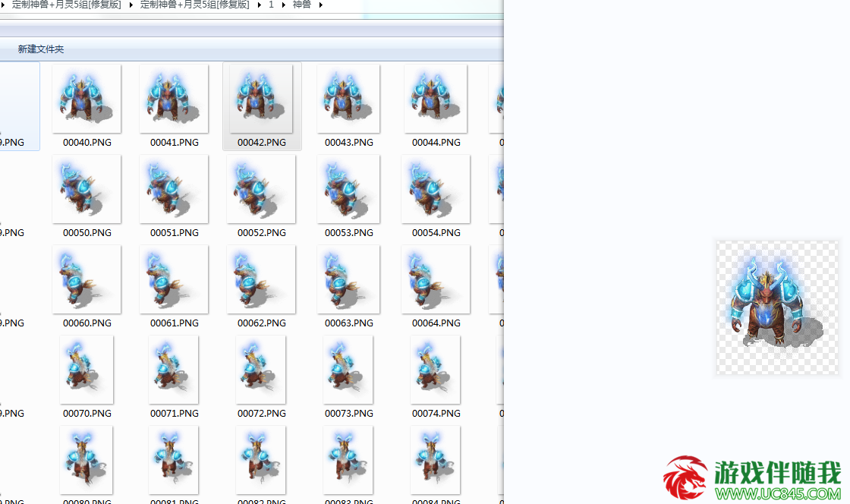
Task: Click the large preview image of the beast
Action: tap(777, 307)
